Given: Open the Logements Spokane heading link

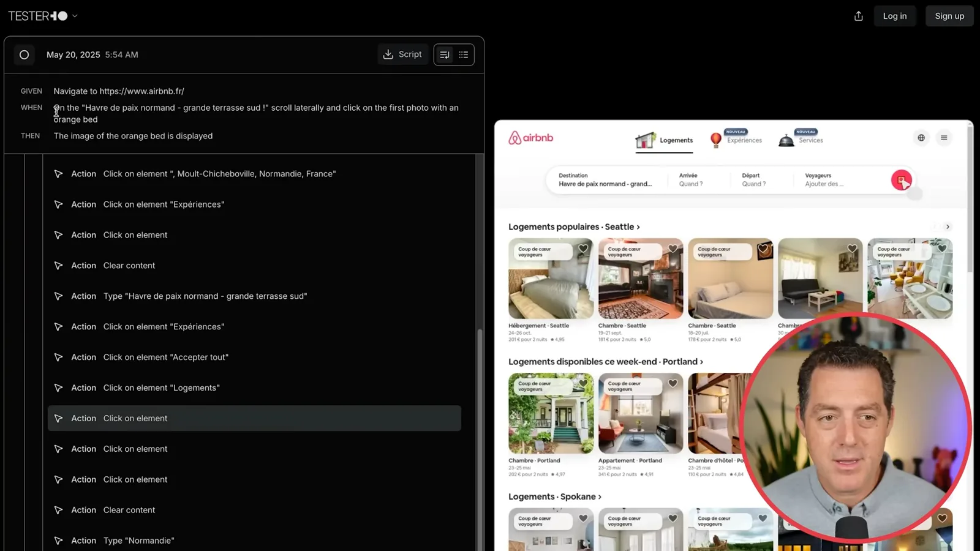Looking at the screenshot, I should click(555, 497).
